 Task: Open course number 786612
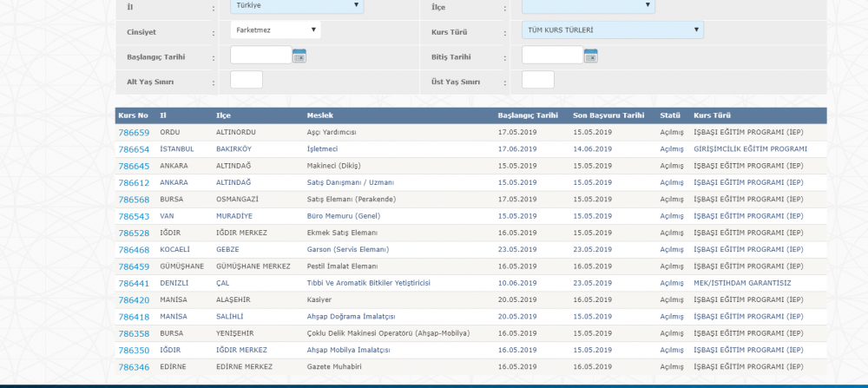pos(134,182)
